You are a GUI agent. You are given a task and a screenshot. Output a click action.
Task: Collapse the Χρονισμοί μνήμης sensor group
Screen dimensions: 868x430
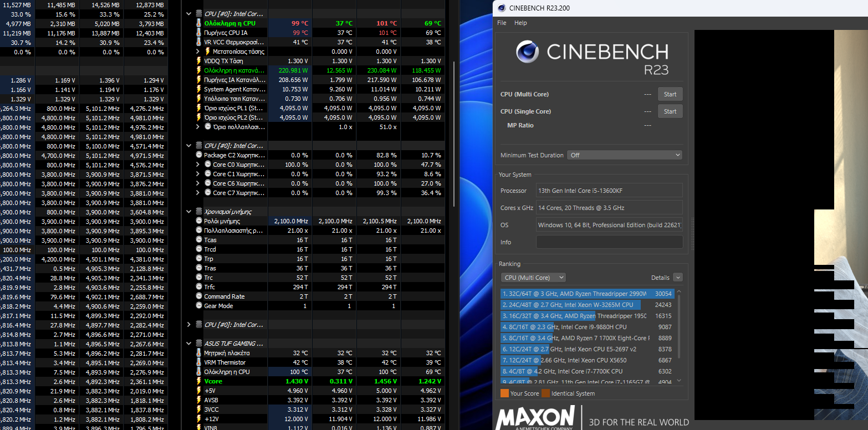pyautogui.click(x=189, y=212)
